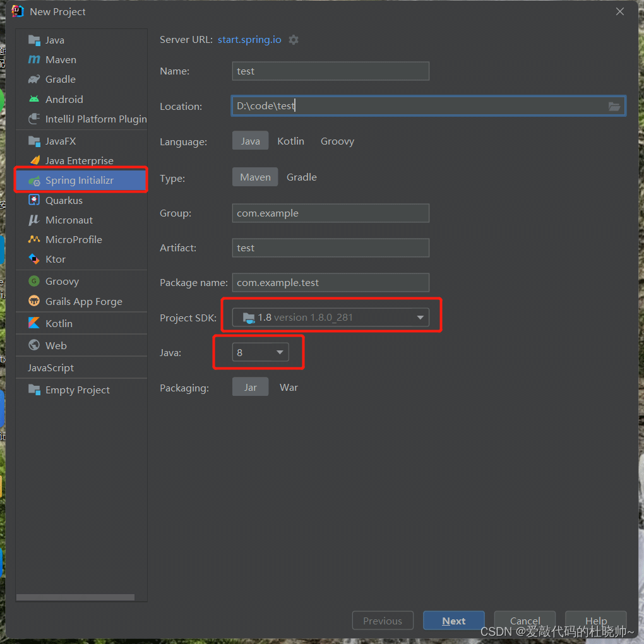This screenshot has height=644, width=644.
Task: Click the Grails App Forge icon
Action: [x=34, y=301]
